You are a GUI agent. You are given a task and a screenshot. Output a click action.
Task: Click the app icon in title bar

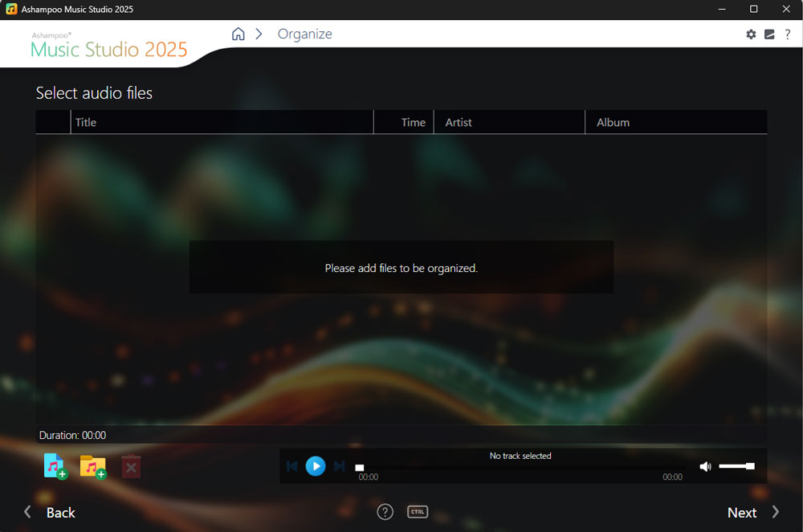[x=11, y=9]
